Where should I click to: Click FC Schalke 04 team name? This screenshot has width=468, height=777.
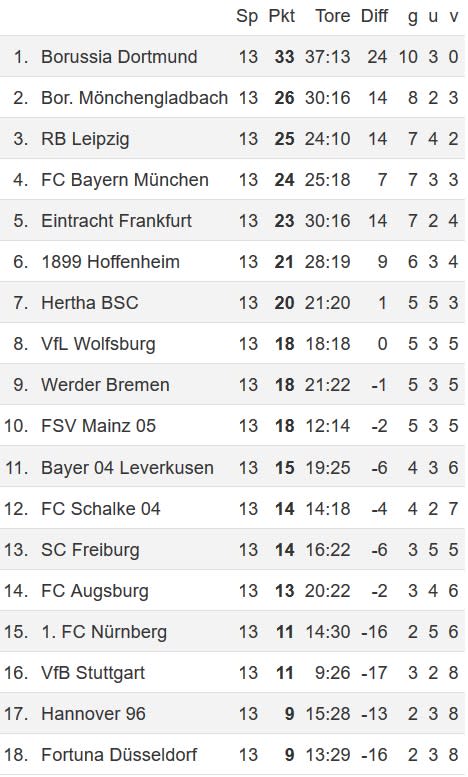tap(101, 508)
